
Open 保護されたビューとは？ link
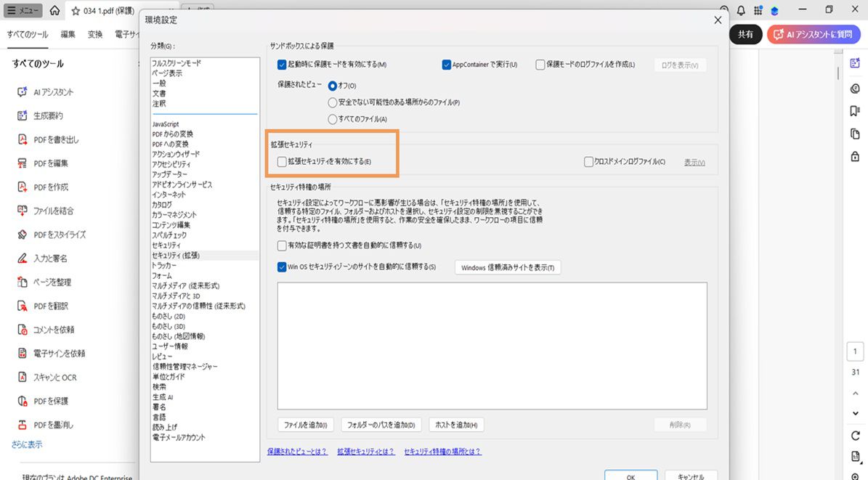tap(297, 452)
